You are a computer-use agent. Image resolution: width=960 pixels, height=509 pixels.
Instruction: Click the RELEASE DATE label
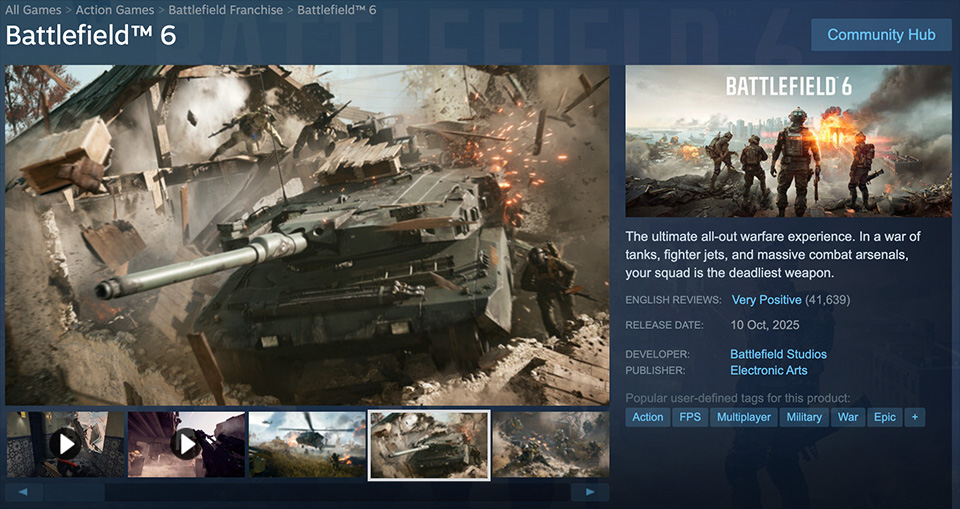pyautogui.click(x=664, y=325)
